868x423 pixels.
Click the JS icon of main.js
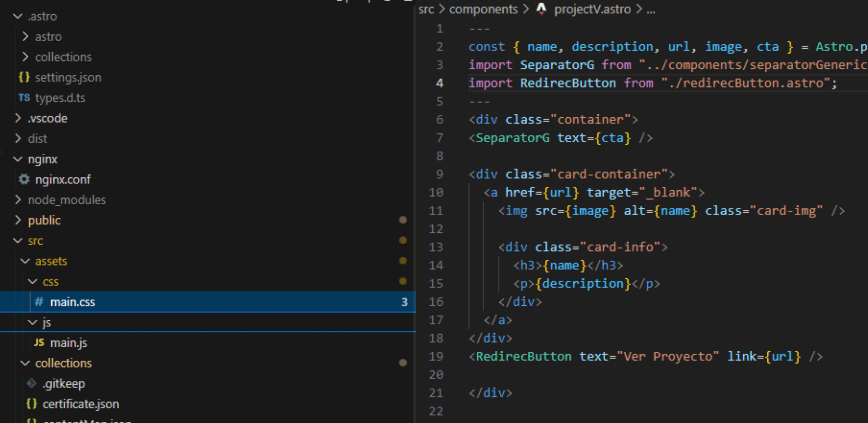(39, 343)
